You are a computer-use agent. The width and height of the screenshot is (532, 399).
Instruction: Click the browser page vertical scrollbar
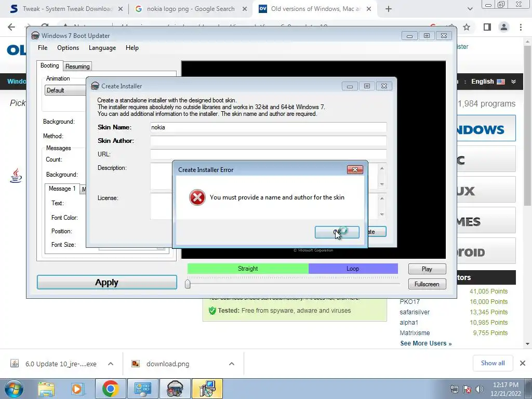(x=527, y=126)
